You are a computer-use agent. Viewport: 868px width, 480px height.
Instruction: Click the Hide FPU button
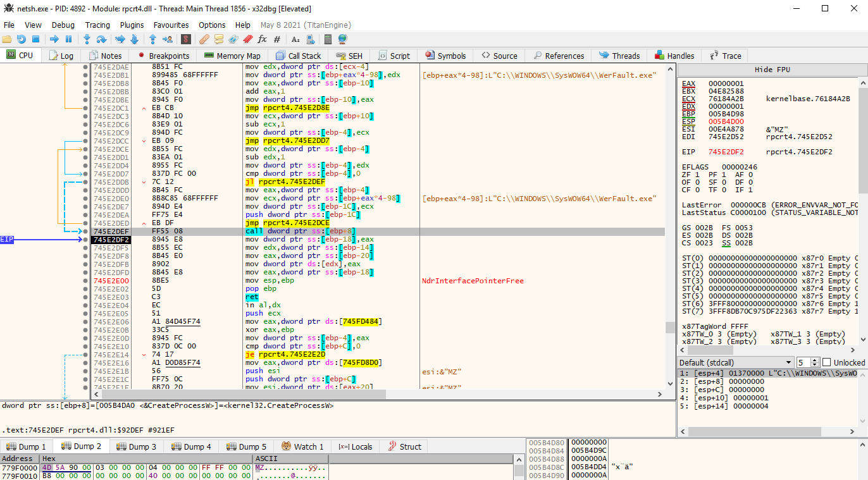click(772, 70)
